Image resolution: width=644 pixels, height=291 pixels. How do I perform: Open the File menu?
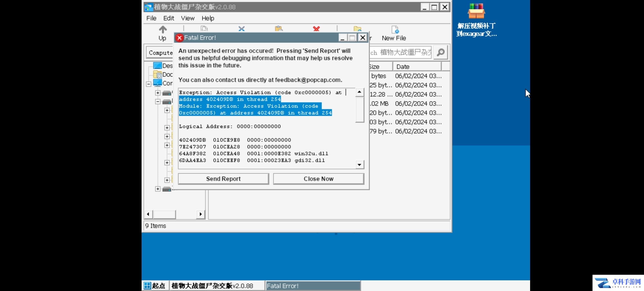pos(151,18)
